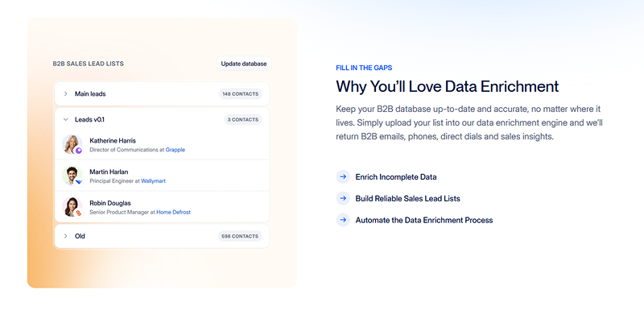The height and width of the screenshot is (319, 644).
Task: Click Director of Communications job title text
Action: pyautogui.click(x=124, y=150)
